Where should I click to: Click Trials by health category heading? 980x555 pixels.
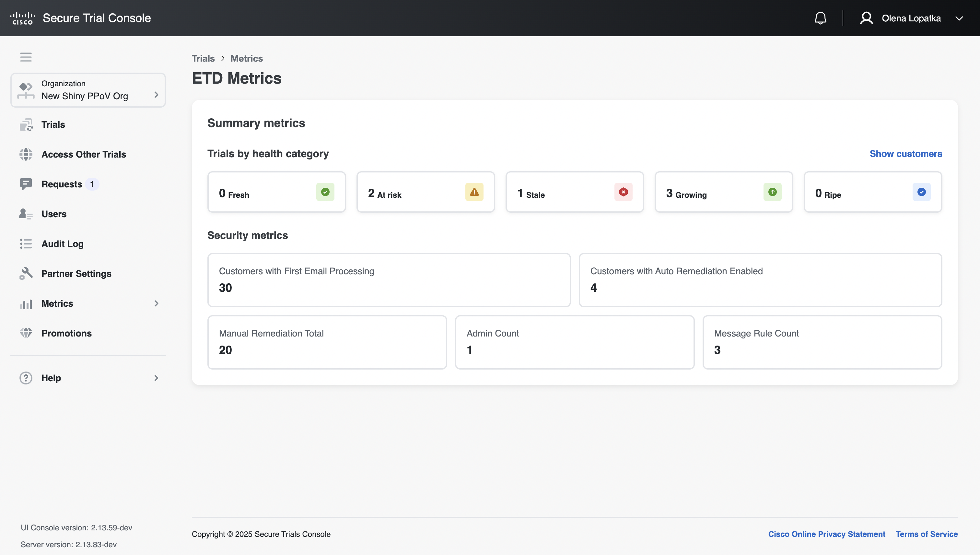[268, 154]
